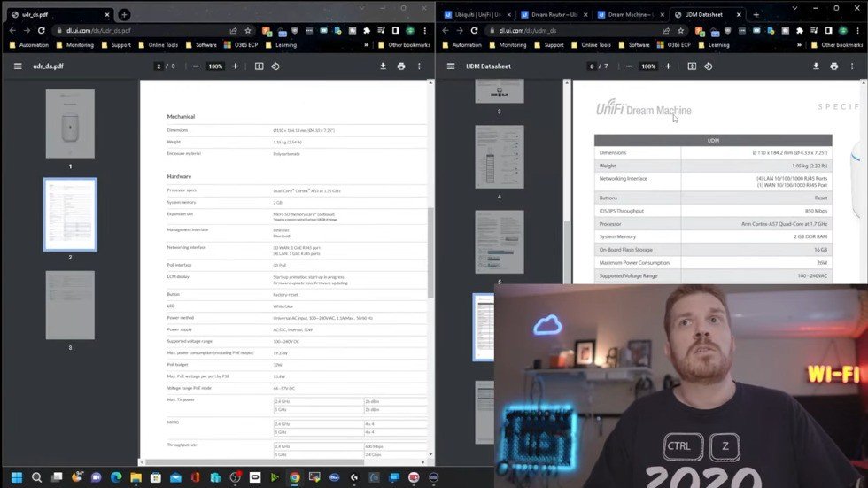The width and height of the screenshot is (868, 488).
Task: Reload the udr_ds.pdf browser page
Action: tap(41, 31)
